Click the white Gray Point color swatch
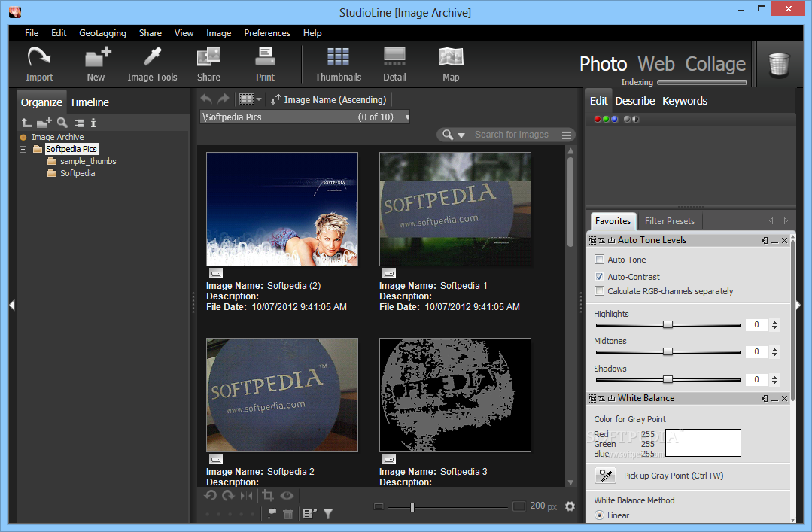The width and height of the screenshot is (812, 532). [703, 443]
